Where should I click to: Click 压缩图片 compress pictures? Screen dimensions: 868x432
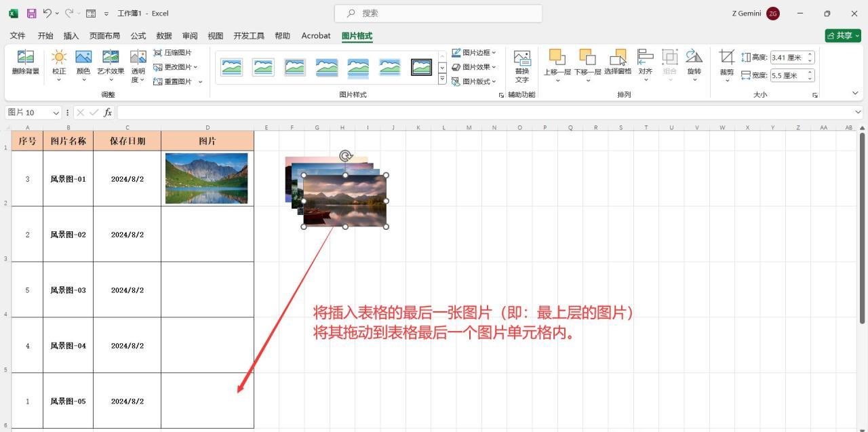tap(173, 52)
